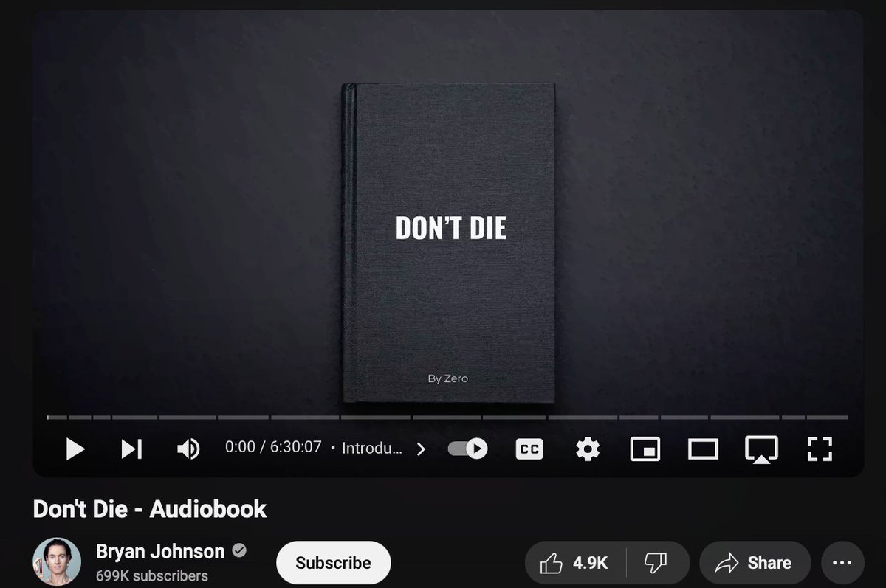Mute the video volume
This screenshot has width=886, height=588.
point(188,449)
